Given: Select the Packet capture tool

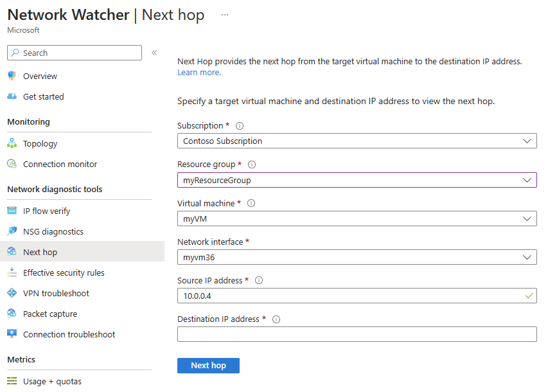Looking at the screenshot, I should coord(51,314).
